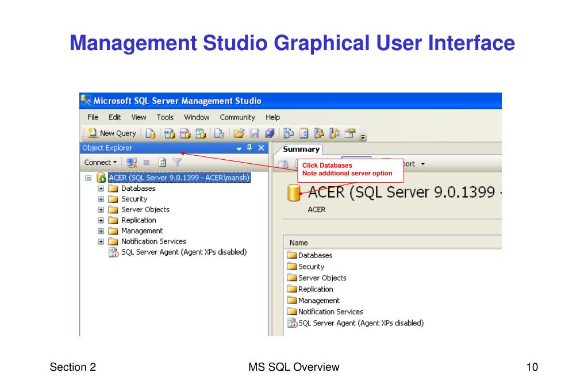Open the Tools menu

click(x=165, y=117)
